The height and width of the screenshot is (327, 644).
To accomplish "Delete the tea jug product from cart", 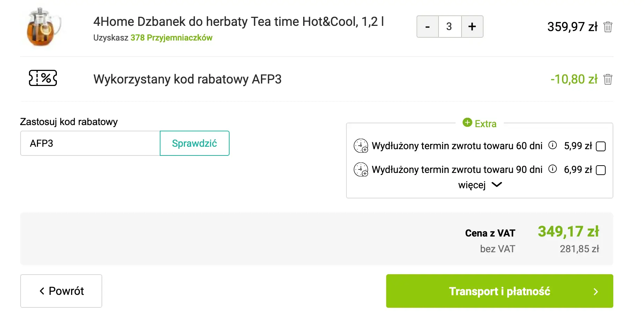I will (x=608, y=27).
